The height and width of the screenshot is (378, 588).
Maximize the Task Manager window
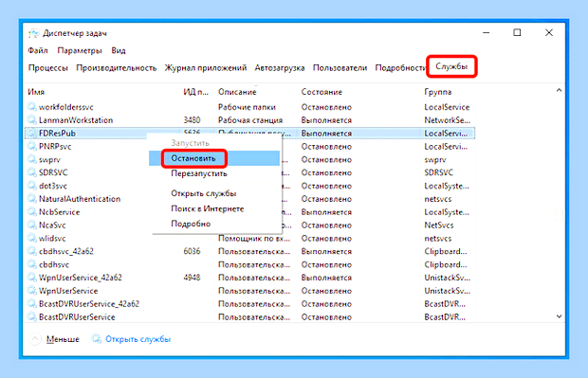pyautogui.click(x=517, y=33)
